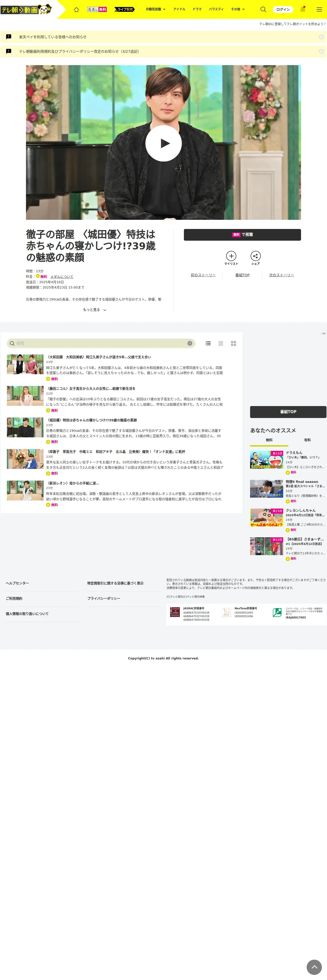Open 新浜レオン episode thumbnail
The image size is (327, 980).
(25, 490)
